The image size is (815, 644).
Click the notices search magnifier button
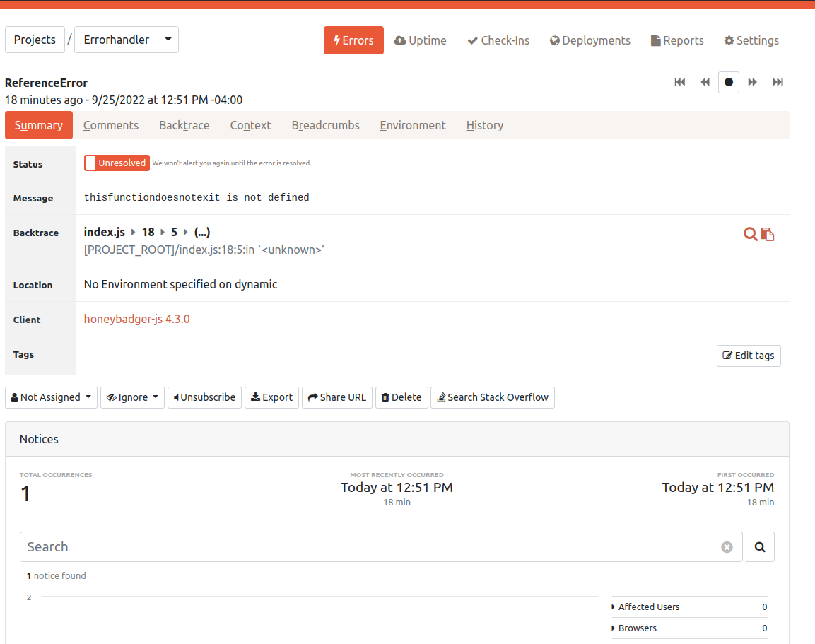760,547
